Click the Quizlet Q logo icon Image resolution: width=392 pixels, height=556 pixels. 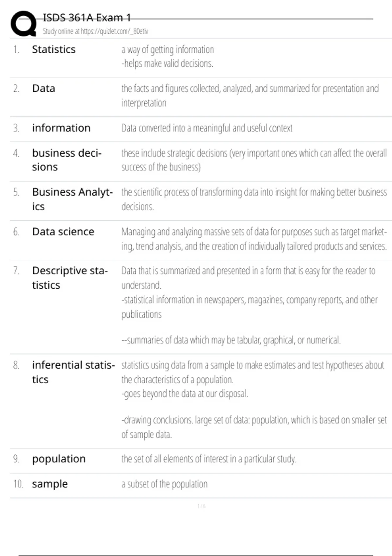24,24
